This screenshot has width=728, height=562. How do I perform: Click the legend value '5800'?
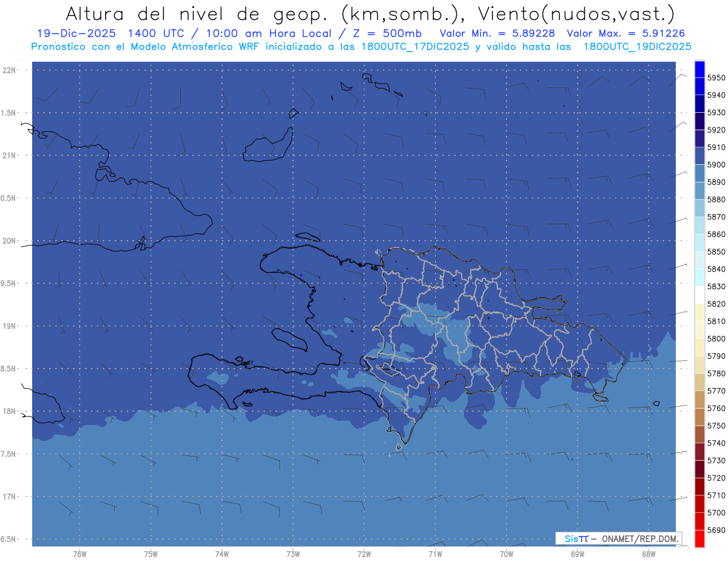716,338
